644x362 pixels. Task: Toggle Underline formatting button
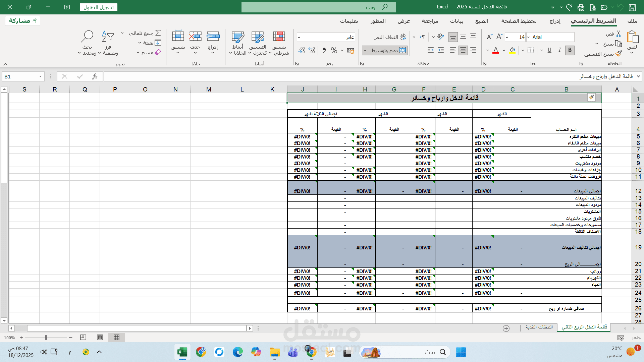pos(549,50)
